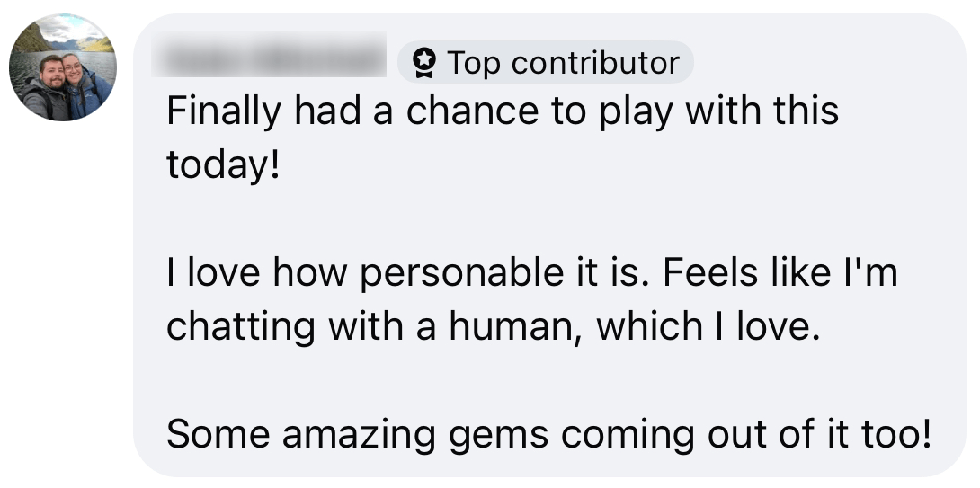Viewport: 980px width, 488px height.
Task: Click the word coming in last line
Action: point(627,436)
